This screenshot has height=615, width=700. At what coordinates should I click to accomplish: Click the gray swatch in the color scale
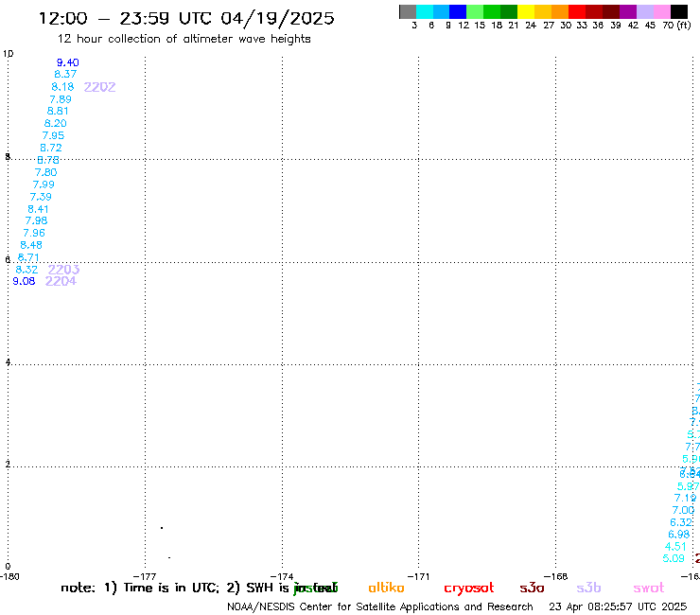pos(408,11)
